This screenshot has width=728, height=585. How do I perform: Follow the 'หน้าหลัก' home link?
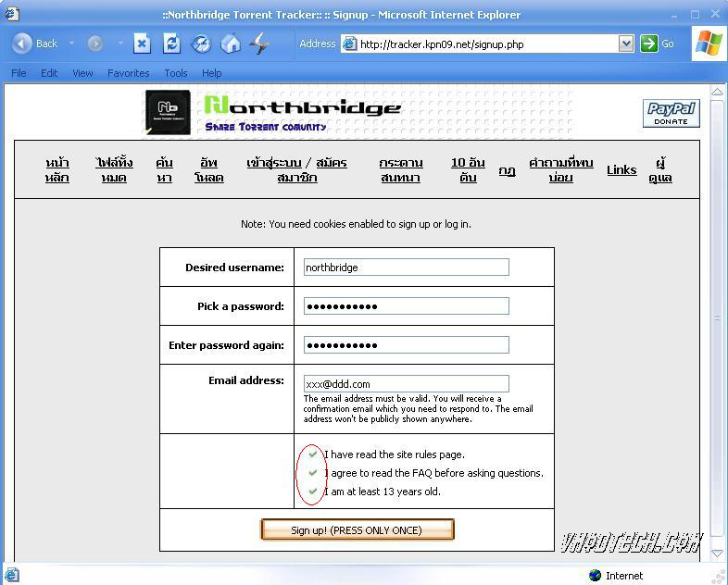[57, 169]
